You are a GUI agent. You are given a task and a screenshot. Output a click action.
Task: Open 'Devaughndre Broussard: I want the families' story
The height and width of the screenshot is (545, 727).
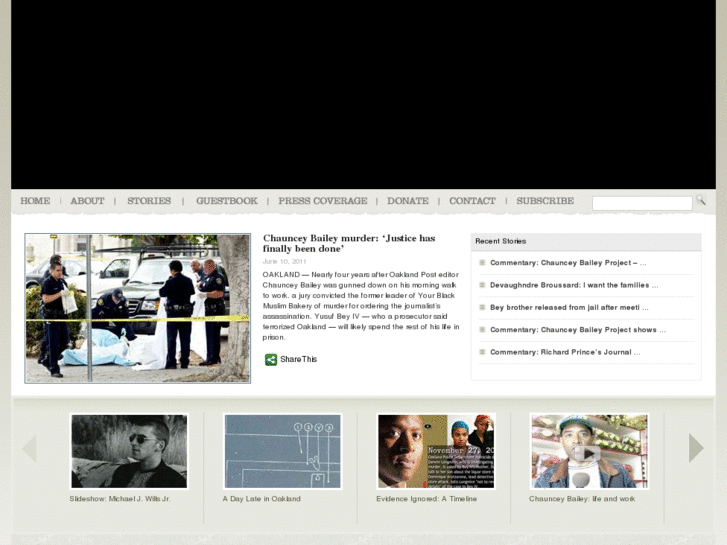tap(574, 285)
